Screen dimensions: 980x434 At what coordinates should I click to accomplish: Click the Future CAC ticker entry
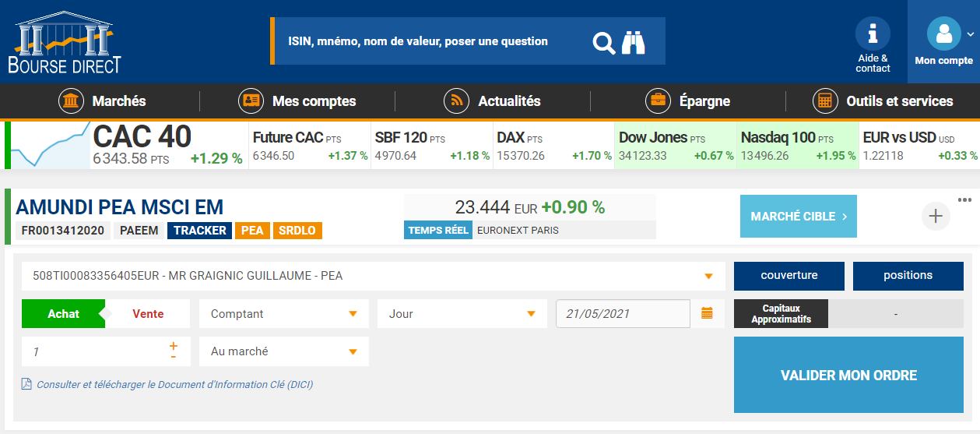310,146
